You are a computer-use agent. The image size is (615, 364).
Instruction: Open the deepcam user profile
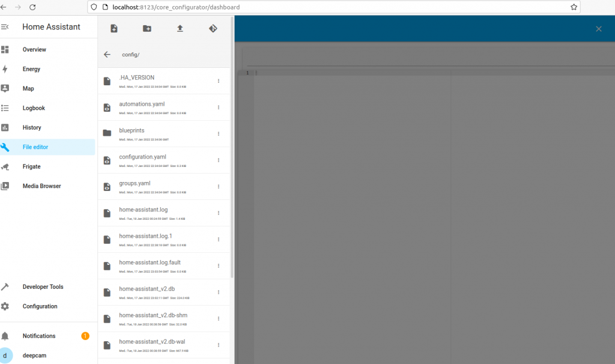tap(47, 356)
